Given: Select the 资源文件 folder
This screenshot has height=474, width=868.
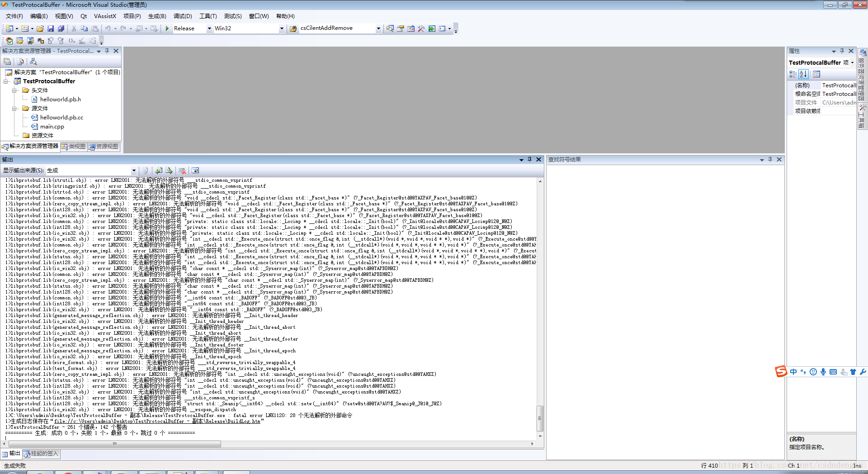Looking at the screenshot, I should click(42, 136).
